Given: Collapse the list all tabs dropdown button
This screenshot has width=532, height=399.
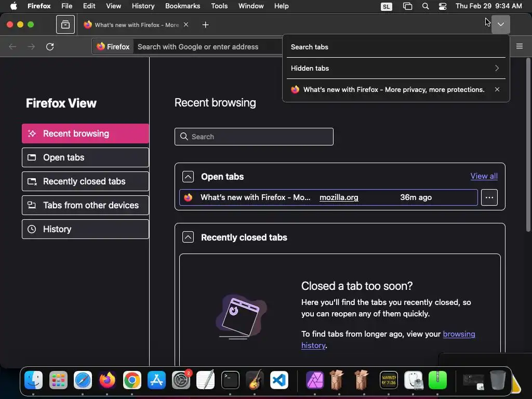Looking at the screenshot, I should [x=500, y=24].
